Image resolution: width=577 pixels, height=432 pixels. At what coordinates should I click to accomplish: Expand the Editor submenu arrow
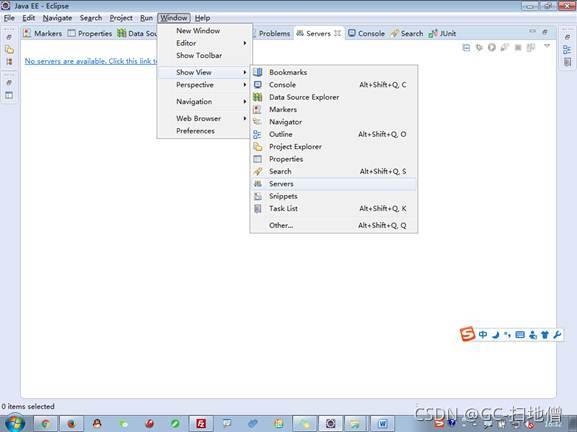[x=245, y=43]
